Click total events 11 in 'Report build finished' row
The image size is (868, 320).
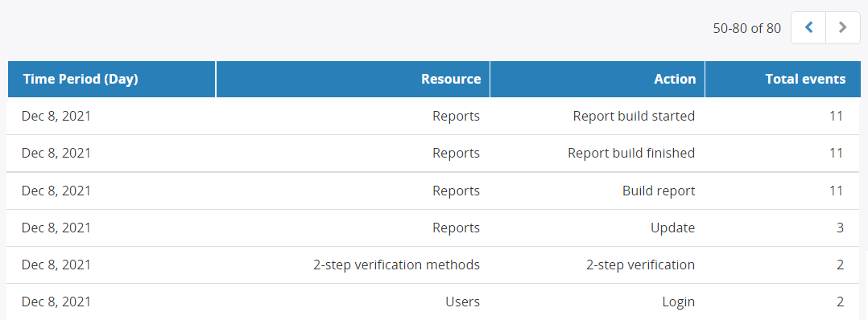[836, 153]
